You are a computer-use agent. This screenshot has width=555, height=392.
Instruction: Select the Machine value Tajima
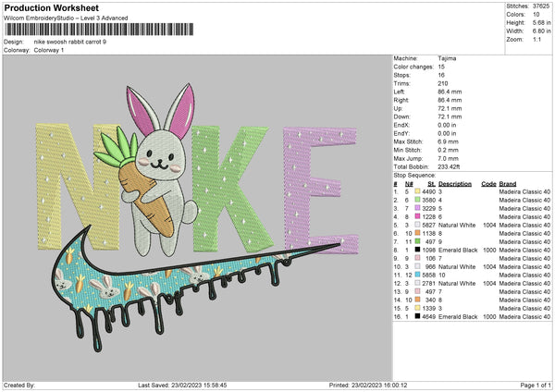pyautogui.click(x=450, y=58)
